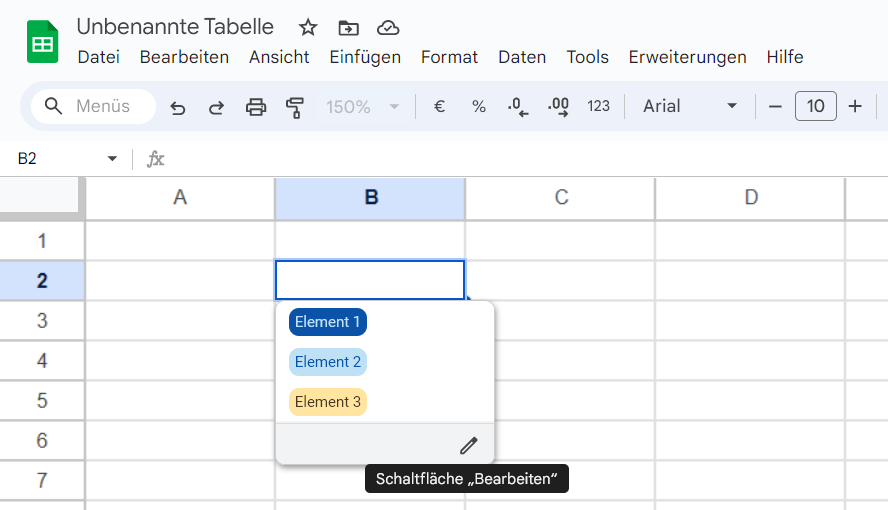Viewport: 888px width, 510px height.
Task: Open the Erweiterungen menu
Action: (x=687, y=57)
